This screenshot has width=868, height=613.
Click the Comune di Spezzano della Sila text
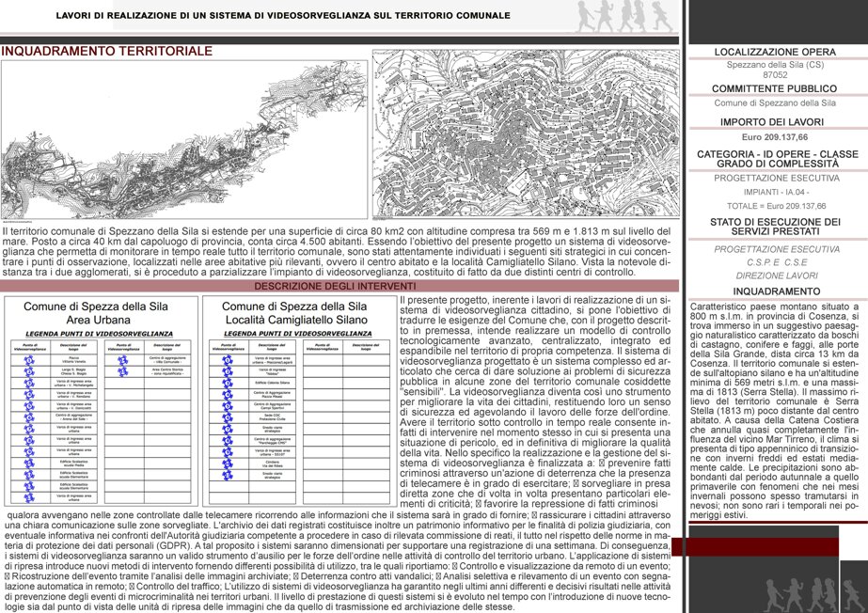point(775,102)
